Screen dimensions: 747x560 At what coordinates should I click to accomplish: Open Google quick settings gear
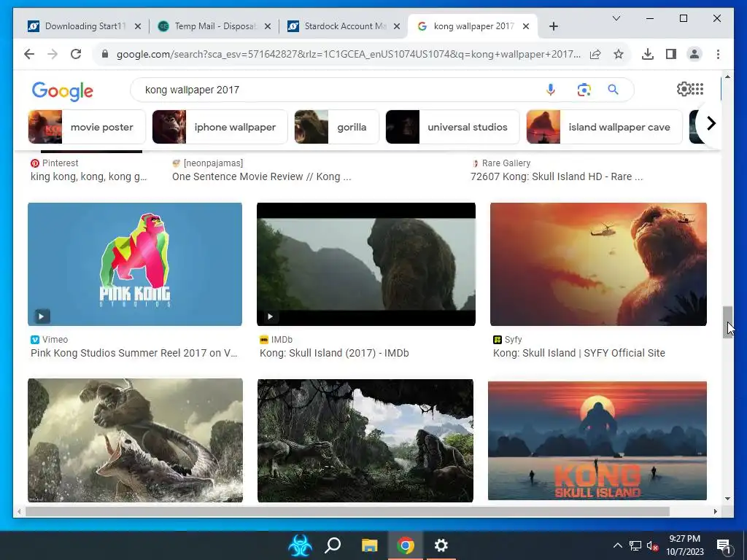pos(683,89)
